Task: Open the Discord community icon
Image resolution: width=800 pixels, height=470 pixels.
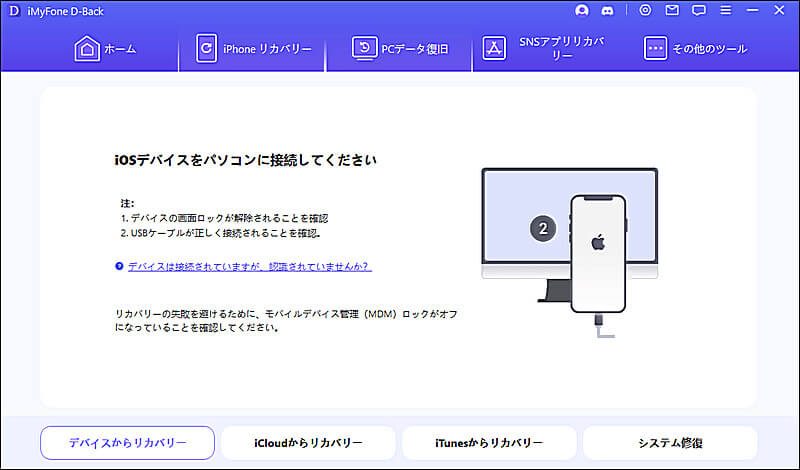Action: pyautogui.click(x=607, y=11)
